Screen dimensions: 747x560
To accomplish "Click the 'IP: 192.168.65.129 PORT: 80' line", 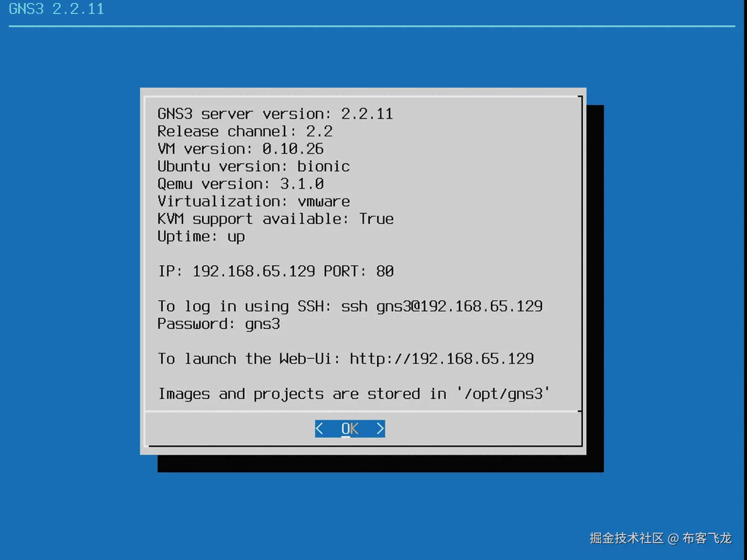I will click(276, 271).
